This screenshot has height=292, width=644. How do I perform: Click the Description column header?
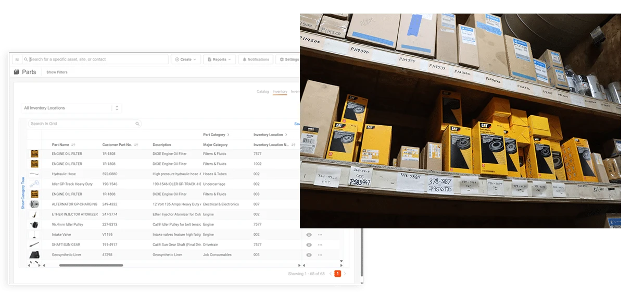point(161,145)
